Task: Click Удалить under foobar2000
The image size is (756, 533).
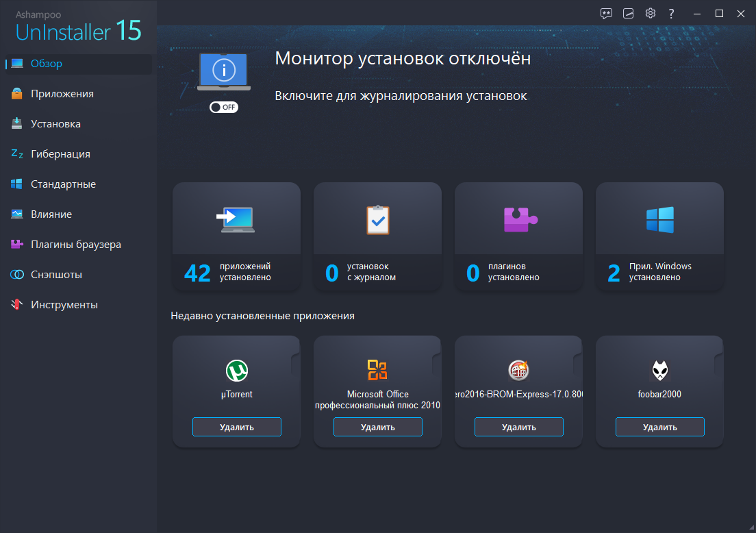Action: point(660,427)
